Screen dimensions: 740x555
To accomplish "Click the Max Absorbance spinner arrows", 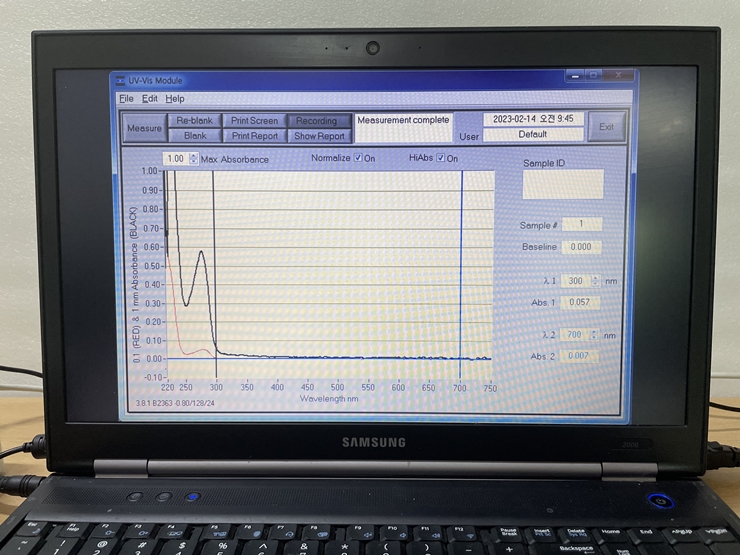I will [194, 159].
